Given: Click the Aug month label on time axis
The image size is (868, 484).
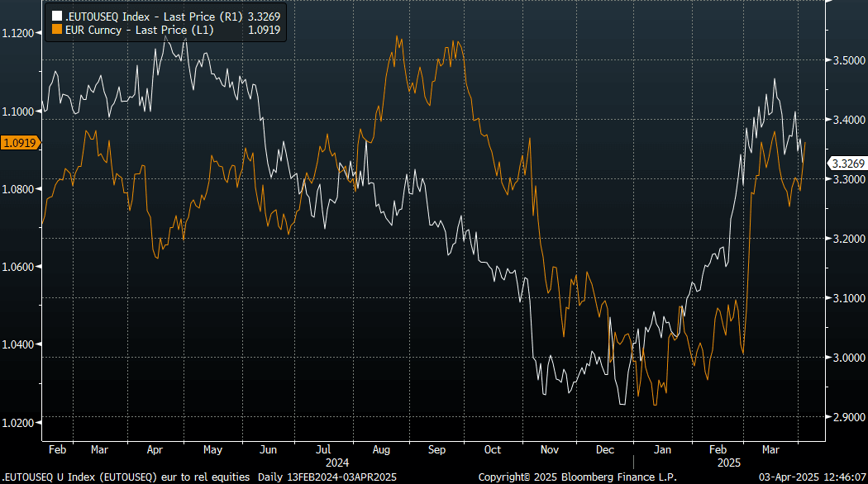Looking at the screenshot, I should [381, 450].
